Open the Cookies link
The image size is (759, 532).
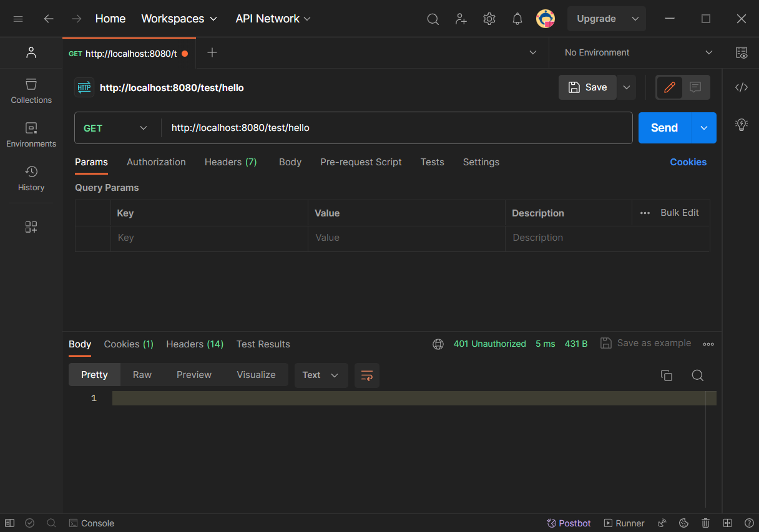click(x=688, y=162)
